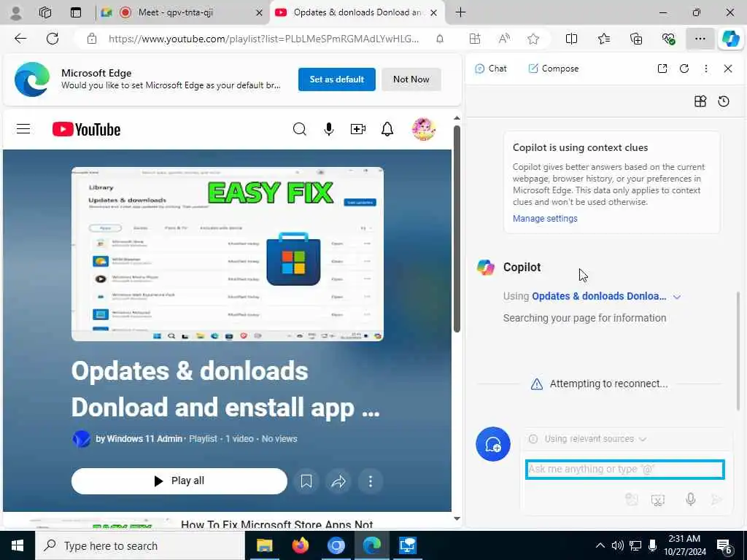The height and width of the screenshot is (560, 747).
Task: Switch to the Chat tab in Copilot
Action: (x=491, y=69)
